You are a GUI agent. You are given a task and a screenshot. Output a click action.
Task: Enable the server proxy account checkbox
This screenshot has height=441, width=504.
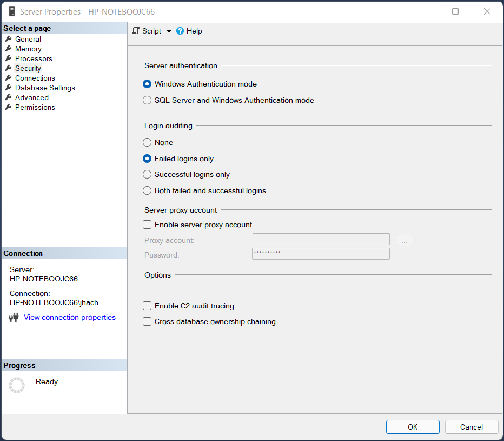[x=147, y=225]
